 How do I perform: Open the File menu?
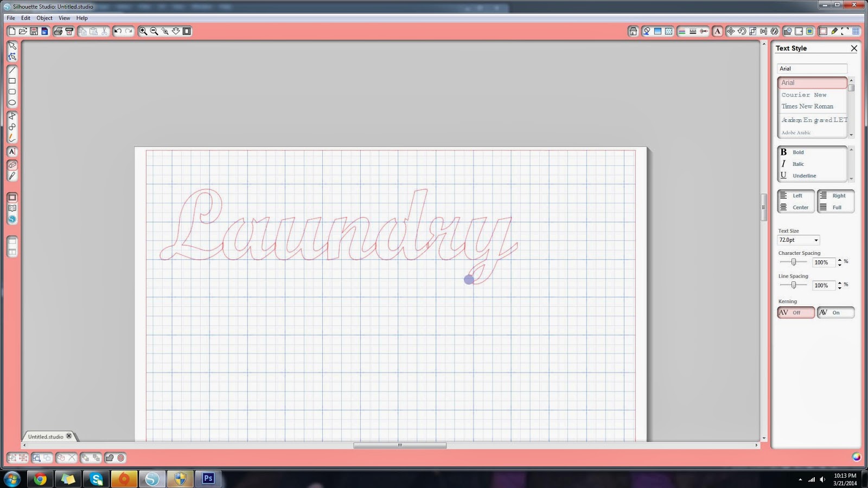(x=11, y=18)
